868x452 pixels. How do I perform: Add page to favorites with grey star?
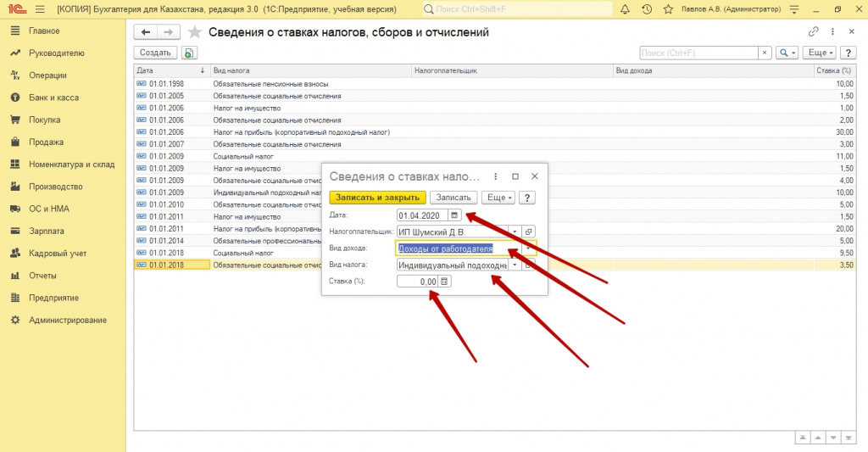click(x=194, y=32)
